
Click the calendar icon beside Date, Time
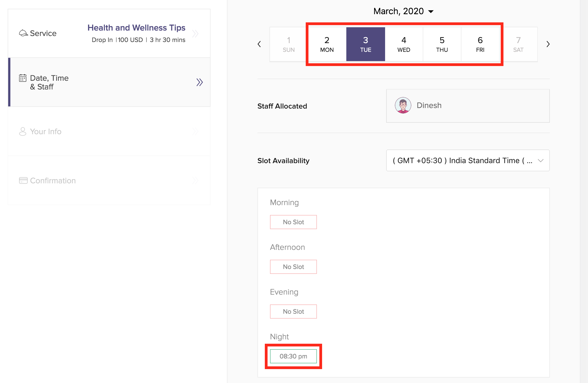[x=23, y=78]
